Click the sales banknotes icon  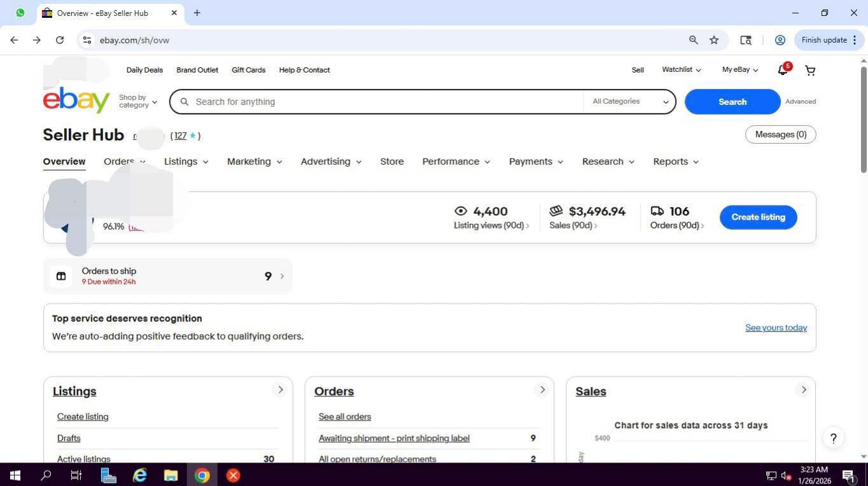tap(556, 211)
